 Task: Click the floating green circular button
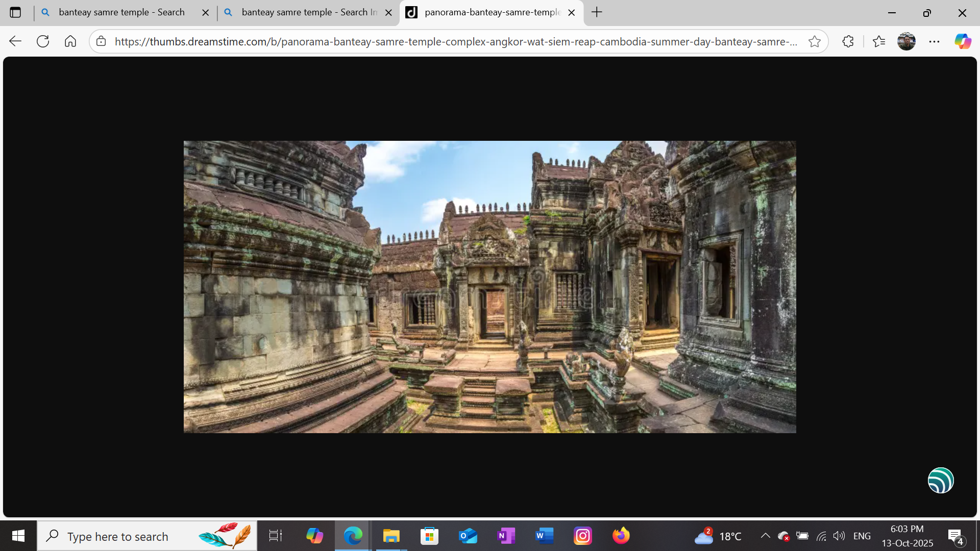click(x=940, y=480)
